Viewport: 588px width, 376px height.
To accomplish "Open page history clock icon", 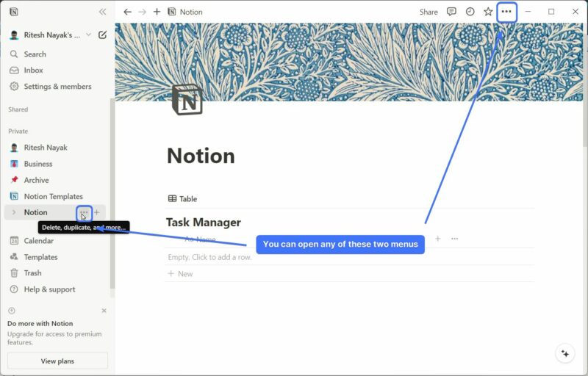I will [470, 12].
